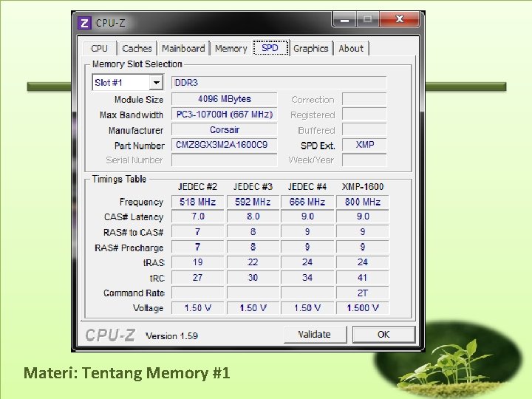Screen dimensions: 532x399
Task: Click the 8.0 CAS# Latency cell
Action: 253,216
